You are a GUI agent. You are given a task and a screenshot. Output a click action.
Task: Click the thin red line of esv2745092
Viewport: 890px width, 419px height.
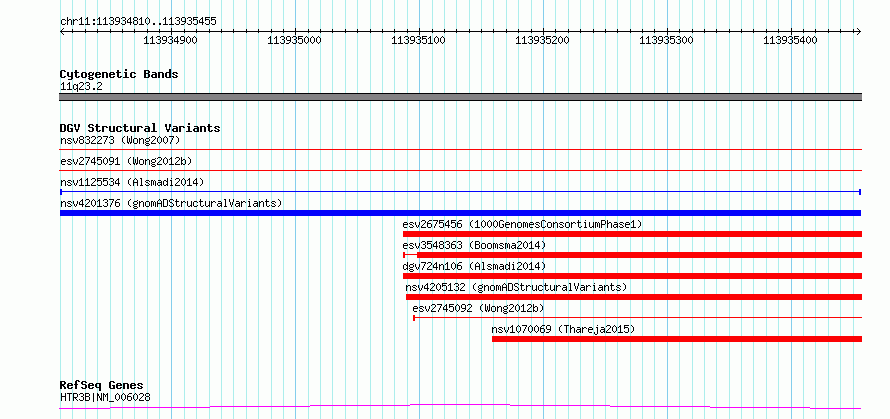click(637, 318)
